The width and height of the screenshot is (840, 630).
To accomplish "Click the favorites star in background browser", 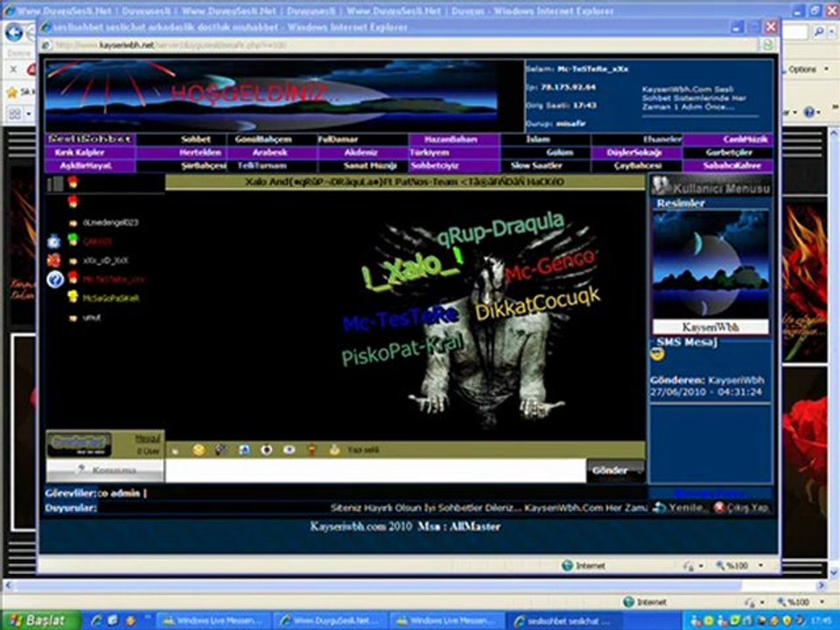I will click(12, 92).
